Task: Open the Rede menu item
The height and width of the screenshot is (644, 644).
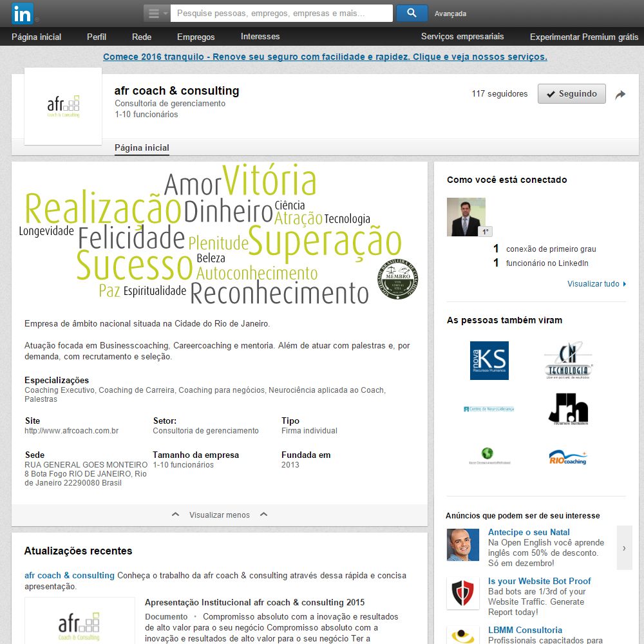Action: click(x=142, y=37)
